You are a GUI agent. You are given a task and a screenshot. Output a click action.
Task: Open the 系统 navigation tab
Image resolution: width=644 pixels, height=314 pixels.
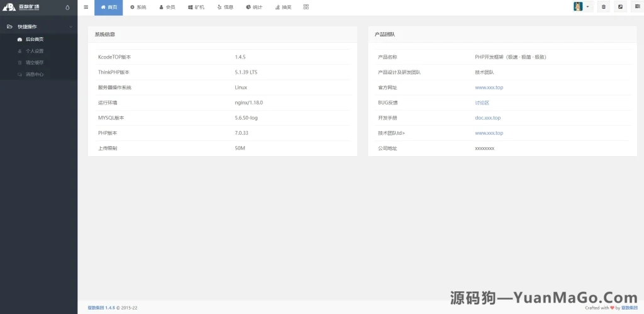tap(138, 8)
